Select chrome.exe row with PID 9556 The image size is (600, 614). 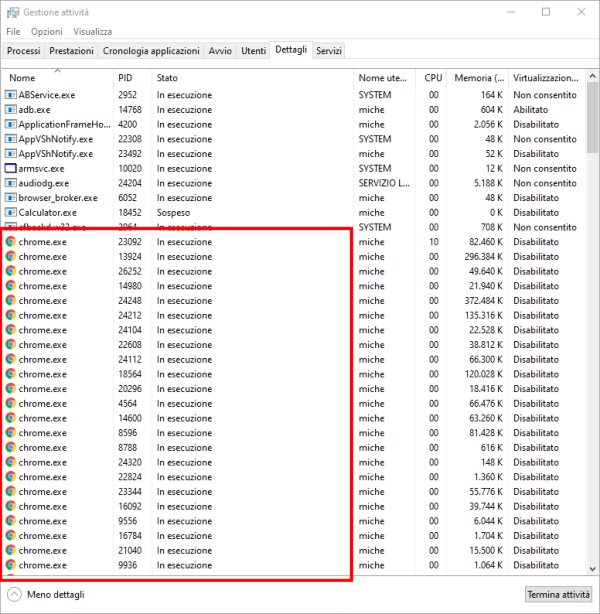pos(294,521)
